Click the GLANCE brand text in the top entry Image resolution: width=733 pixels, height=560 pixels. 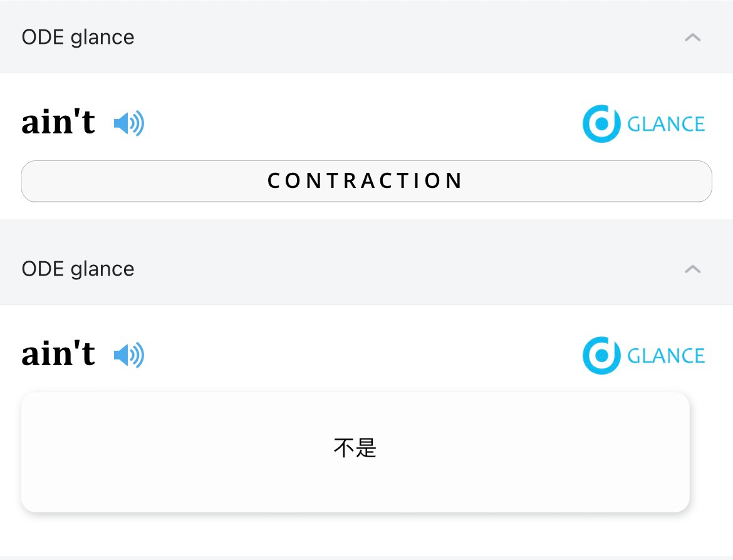pos(666,124)
